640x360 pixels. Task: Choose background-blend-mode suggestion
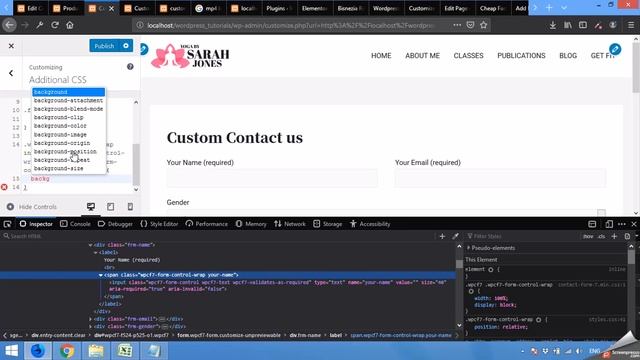[68, 109]
